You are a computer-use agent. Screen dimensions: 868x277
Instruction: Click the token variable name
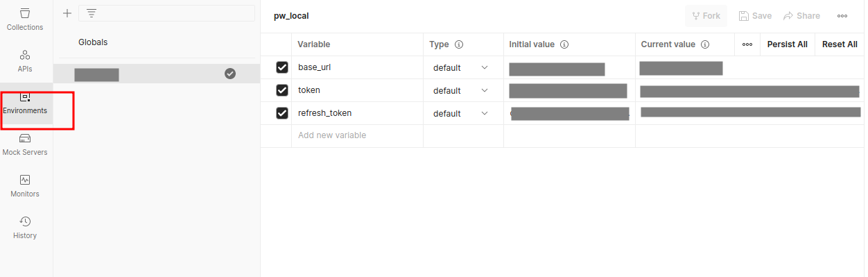click(x=309, y=90)
